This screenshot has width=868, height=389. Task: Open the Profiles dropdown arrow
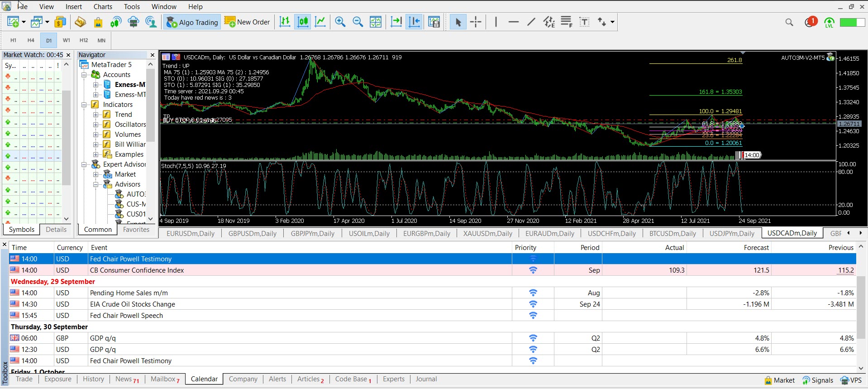coord(47,22)
